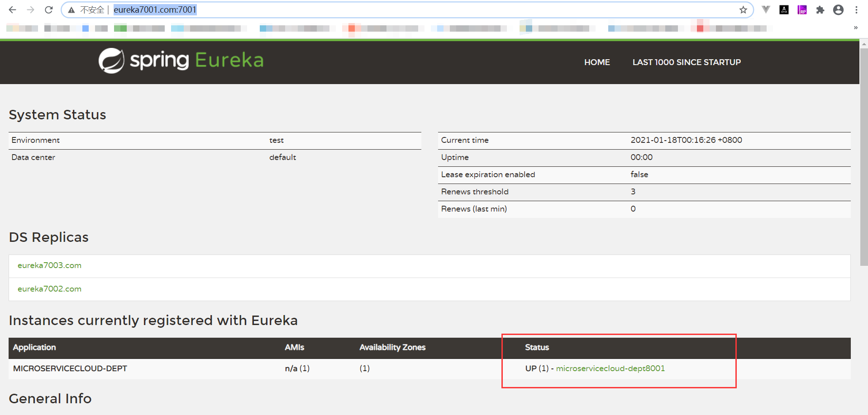
Task: Open the grey V-shaped extension icon
Action: coord(766,9)
